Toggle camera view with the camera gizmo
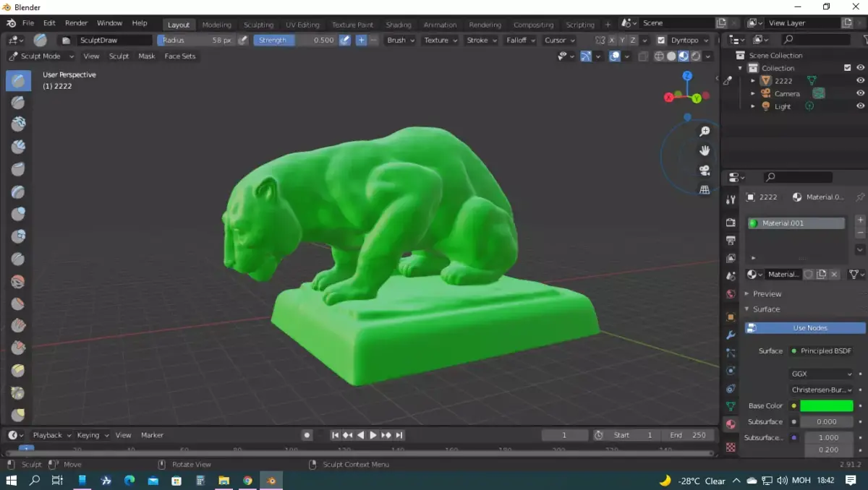The width and height of the screenshot is (868, 490). pos(705,171)
